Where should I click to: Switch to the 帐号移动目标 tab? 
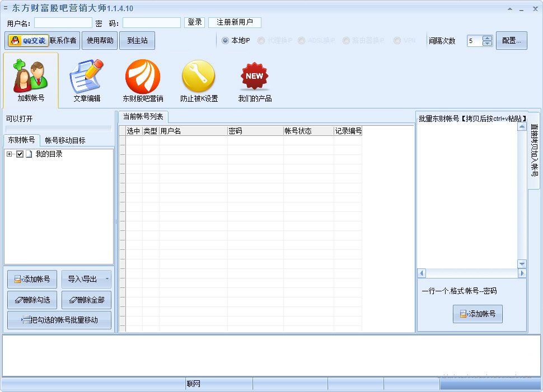click(65, 140)
